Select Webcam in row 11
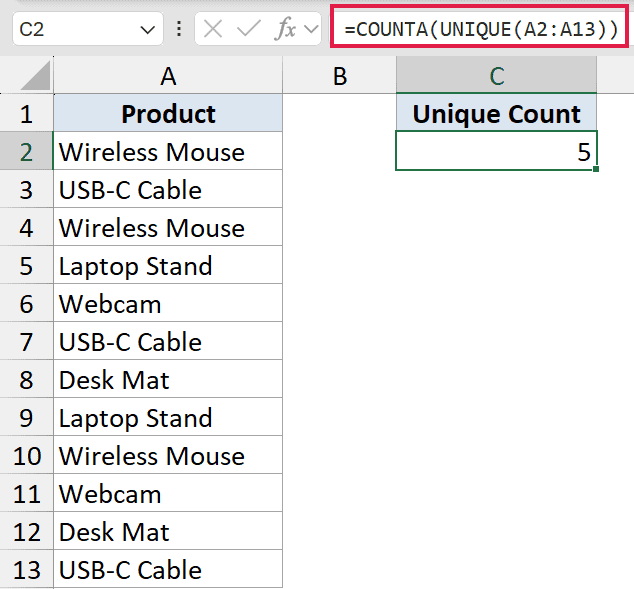This screenshot has height=589, width=634. pos(168,493)
